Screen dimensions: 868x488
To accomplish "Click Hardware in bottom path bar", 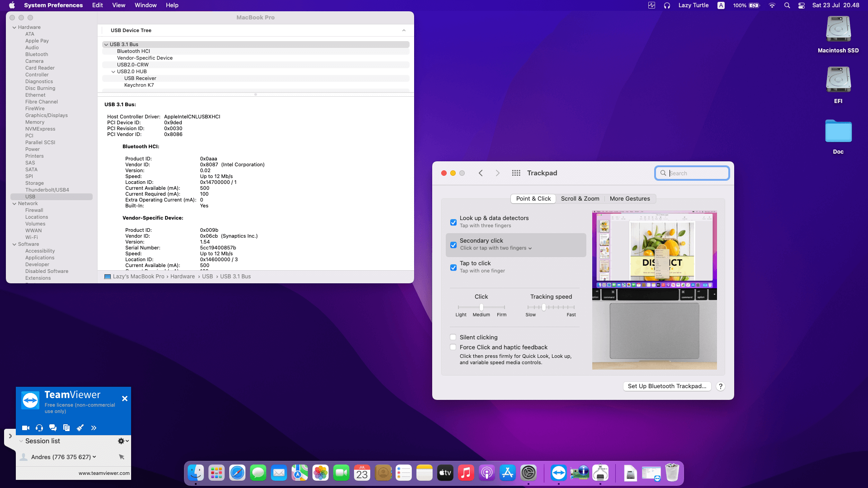I will (183, 277).
